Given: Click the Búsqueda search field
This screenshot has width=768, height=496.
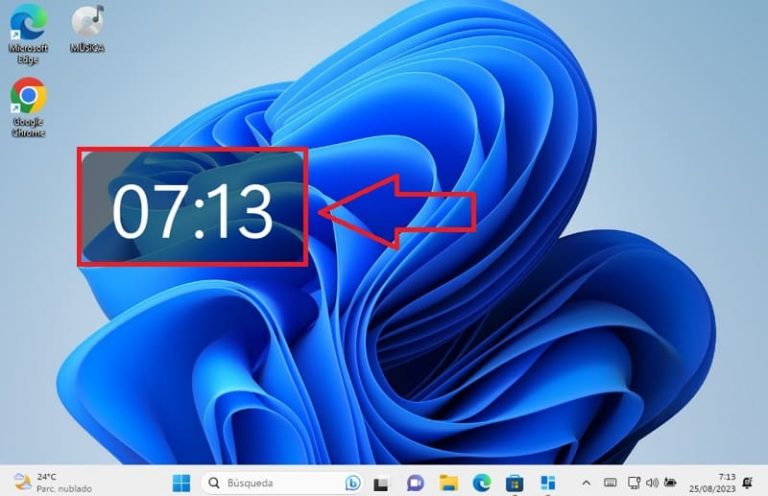Looking at the screenshot, I should [282, 483].
